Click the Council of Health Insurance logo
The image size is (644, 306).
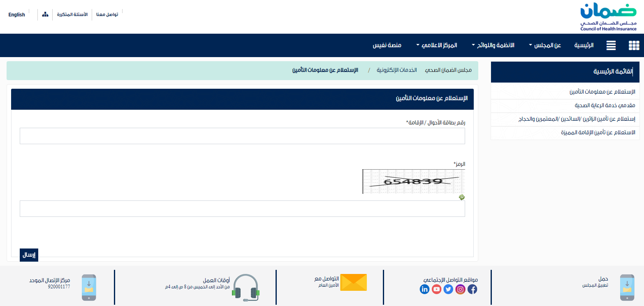[x=608, y=16]
